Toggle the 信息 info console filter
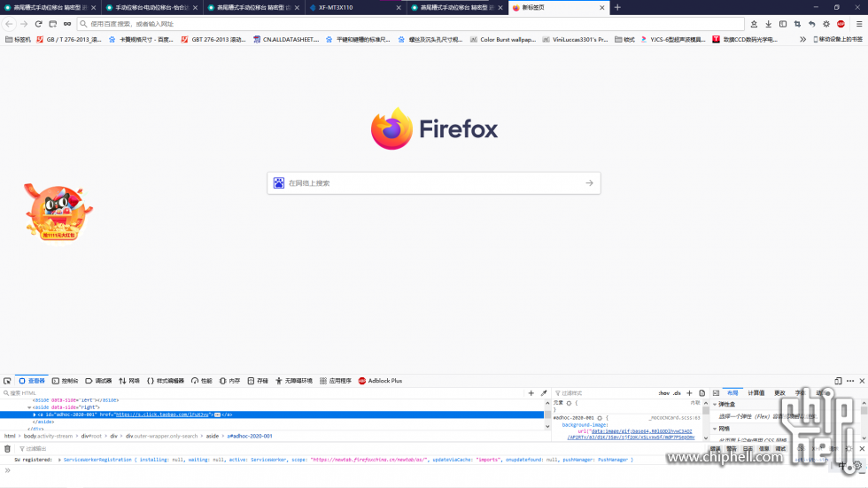 coord(763,449)
